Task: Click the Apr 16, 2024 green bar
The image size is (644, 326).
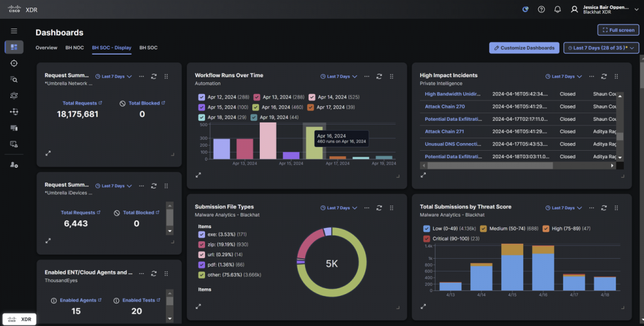Action: click(314, 151)
